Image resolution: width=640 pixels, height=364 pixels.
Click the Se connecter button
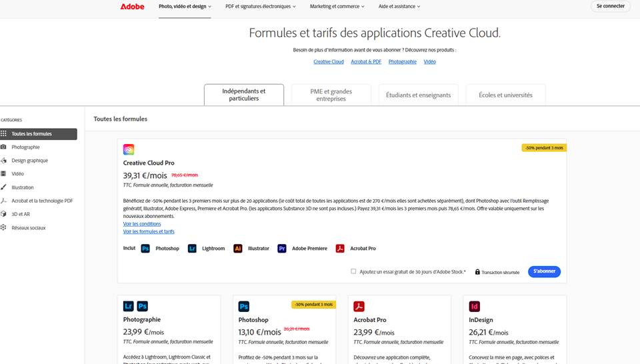coord(610,7)
